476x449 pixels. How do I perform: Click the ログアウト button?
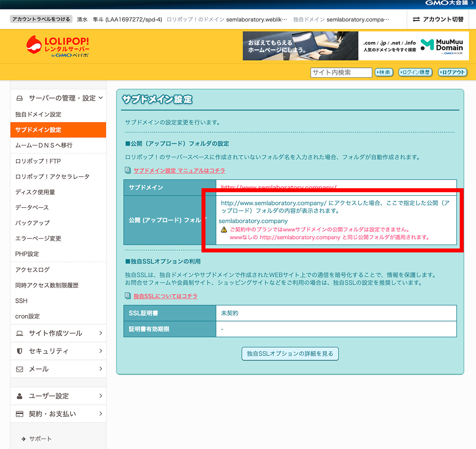(452, 73)
